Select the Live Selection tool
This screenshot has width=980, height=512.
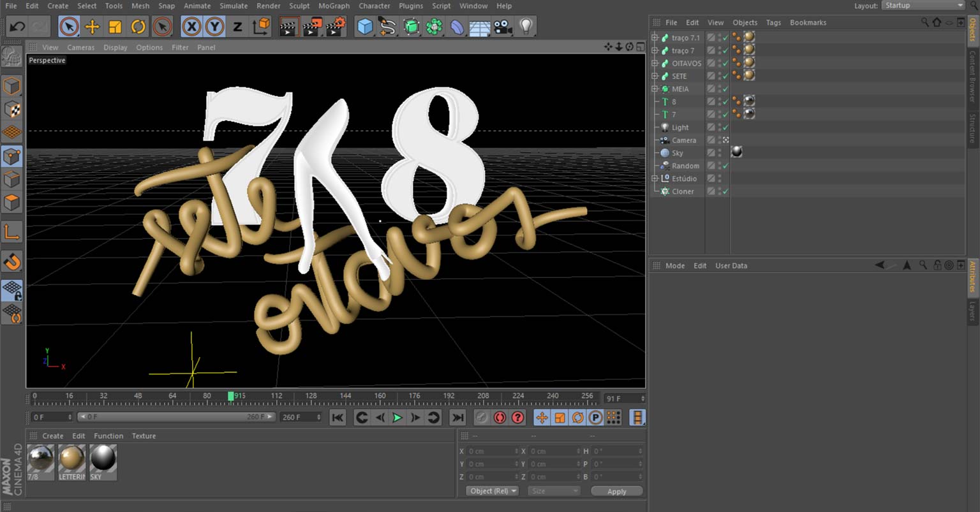coord(70,27)
